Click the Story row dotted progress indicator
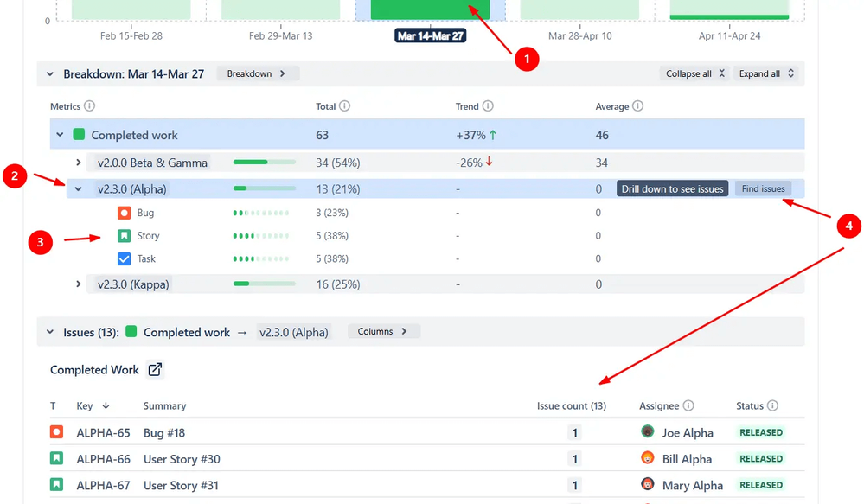 pos(260,236)
